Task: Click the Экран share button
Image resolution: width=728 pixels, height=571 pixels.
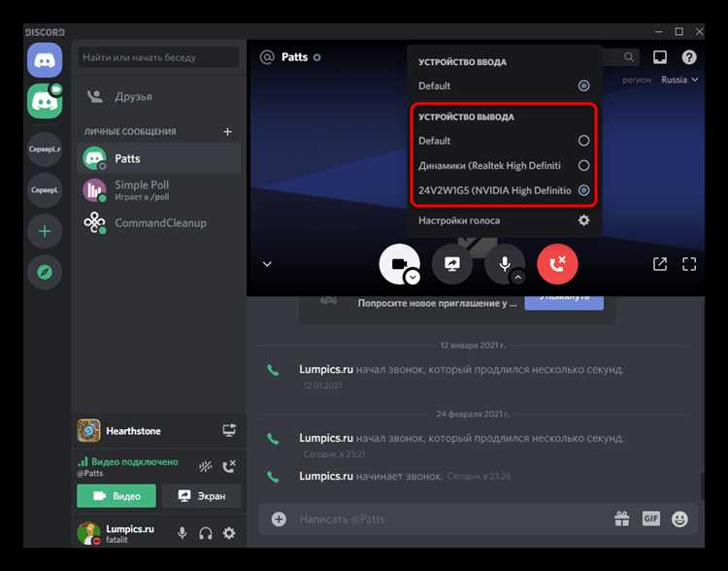Action: pyautogui.click(x=202, y=495)
